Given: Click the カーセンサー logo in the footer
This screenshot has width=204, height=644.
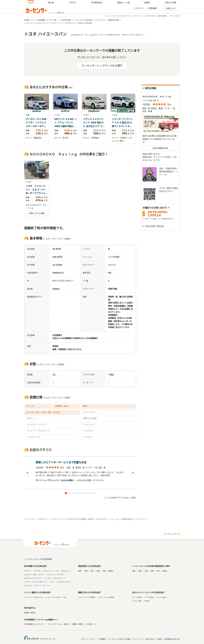Looking at the screenshot, I should 43,543.
